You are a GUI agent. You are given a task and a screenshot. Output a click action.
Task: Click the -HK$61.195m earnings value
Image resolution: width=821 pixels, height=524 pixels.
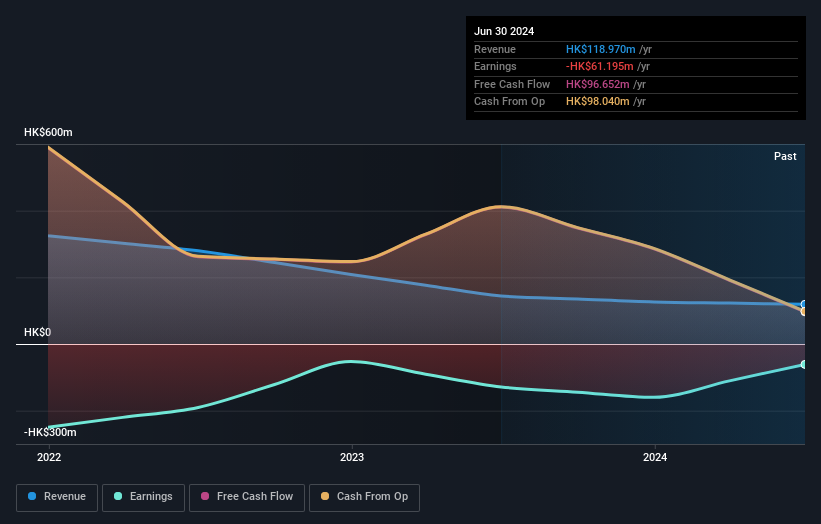pos(600,66)
